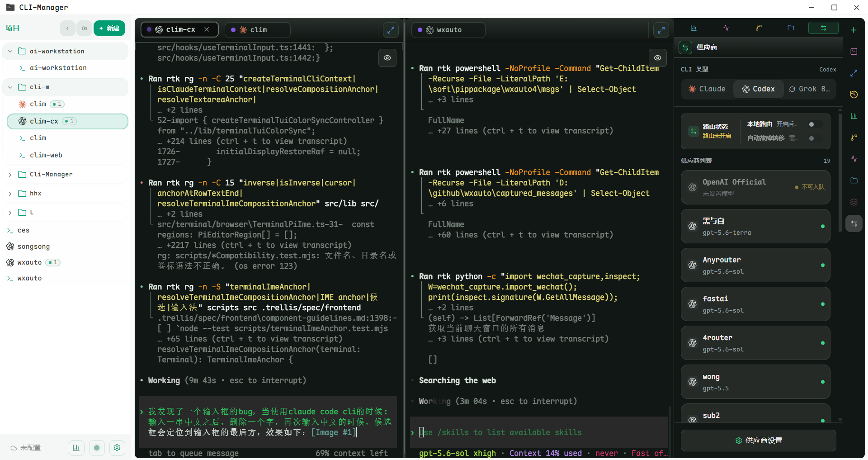Switch to the clim terminal tab
The height and width of the screenshot is (460, 868).
pos(257,30)
